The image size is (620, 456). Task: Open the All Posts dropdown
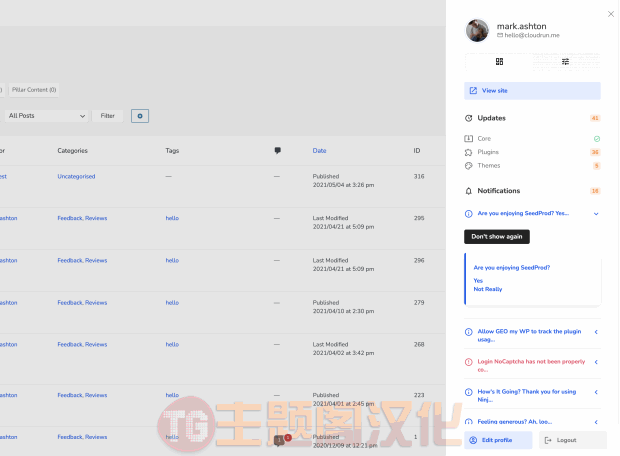pyautogui.click(x=46, y=116)
